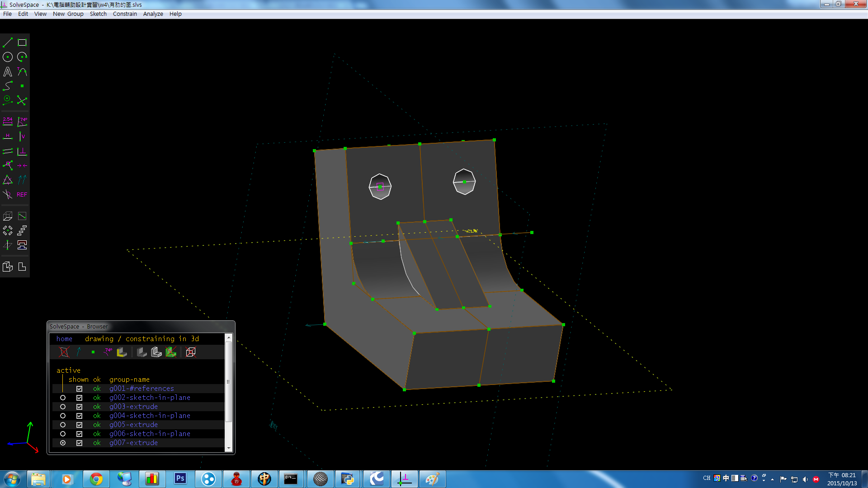Uncheck shown box for g001-#references
The width and height of the screenshot is (868, 488).
[x=79, y=389]
